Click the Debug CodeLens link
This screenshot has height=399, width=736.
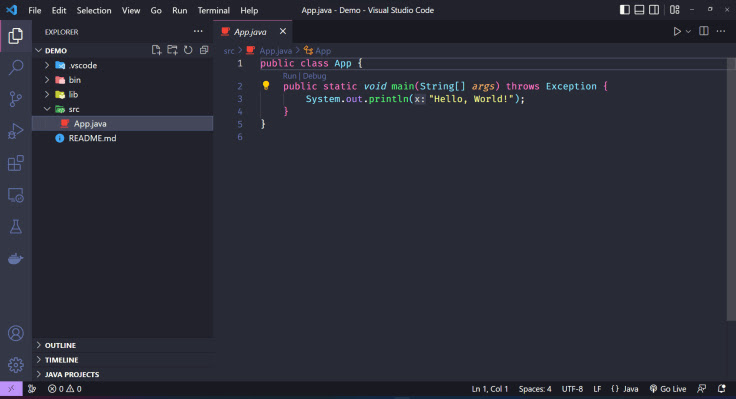[x=314, y=76]
